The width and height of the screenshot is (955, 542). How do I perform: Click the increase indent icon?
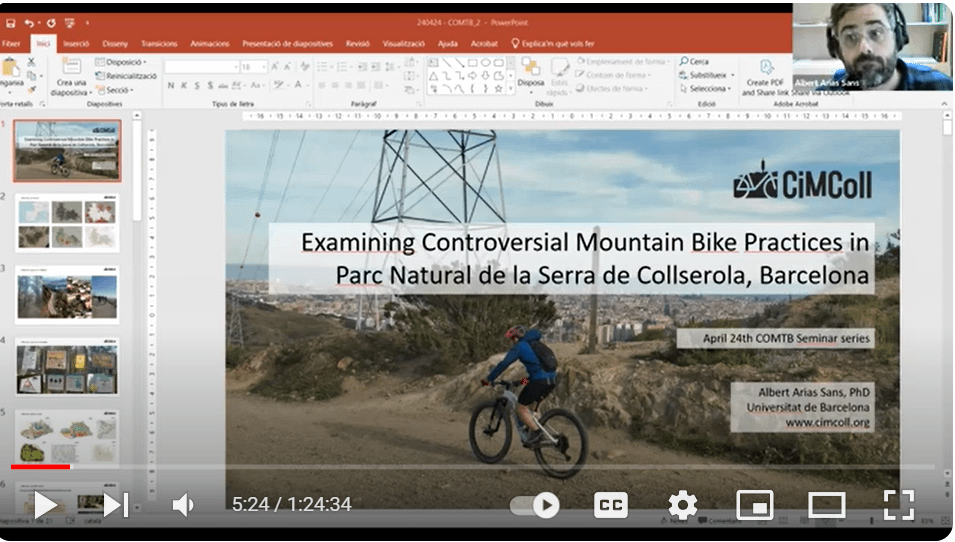click(376, 66)
